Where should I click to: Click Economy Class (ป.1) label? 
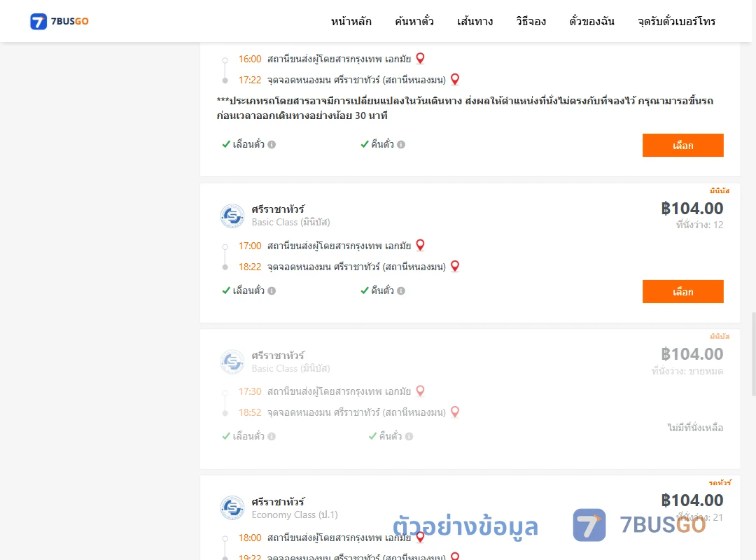coord(295,514)
